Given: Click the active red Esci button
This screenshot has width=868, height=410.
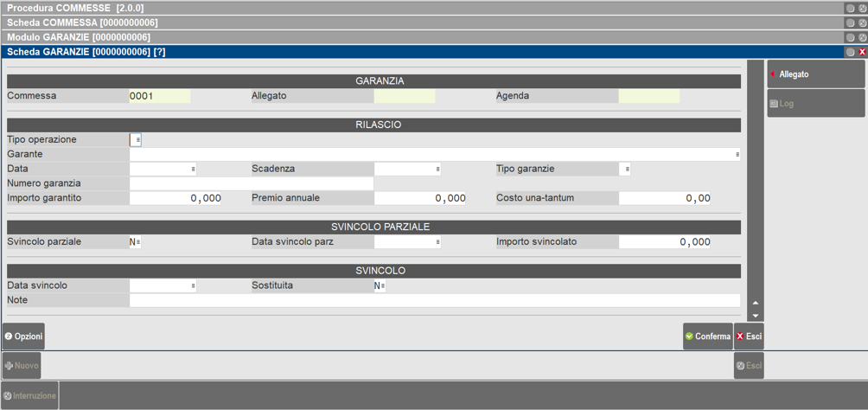Looking at the screenshot, I should point(749,336).
